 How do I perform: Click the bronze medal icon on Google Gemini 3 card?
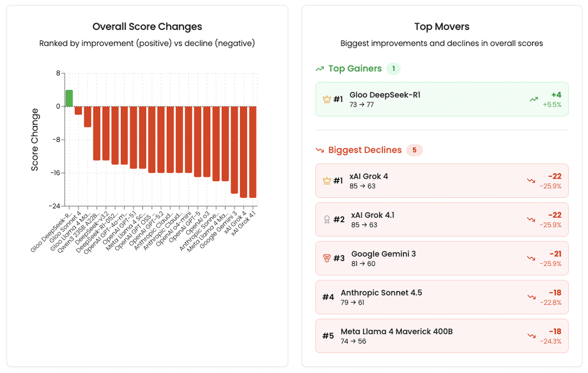326,258
